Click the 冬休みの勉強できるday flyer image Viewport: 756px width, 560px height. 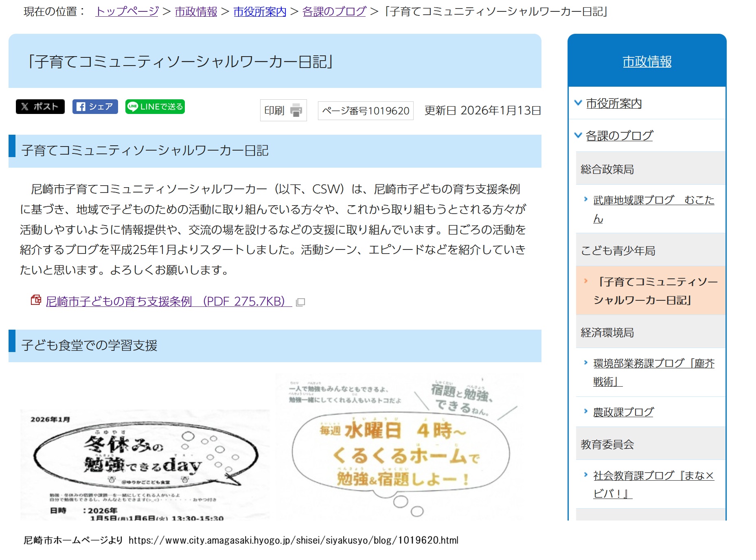(145, 465)
